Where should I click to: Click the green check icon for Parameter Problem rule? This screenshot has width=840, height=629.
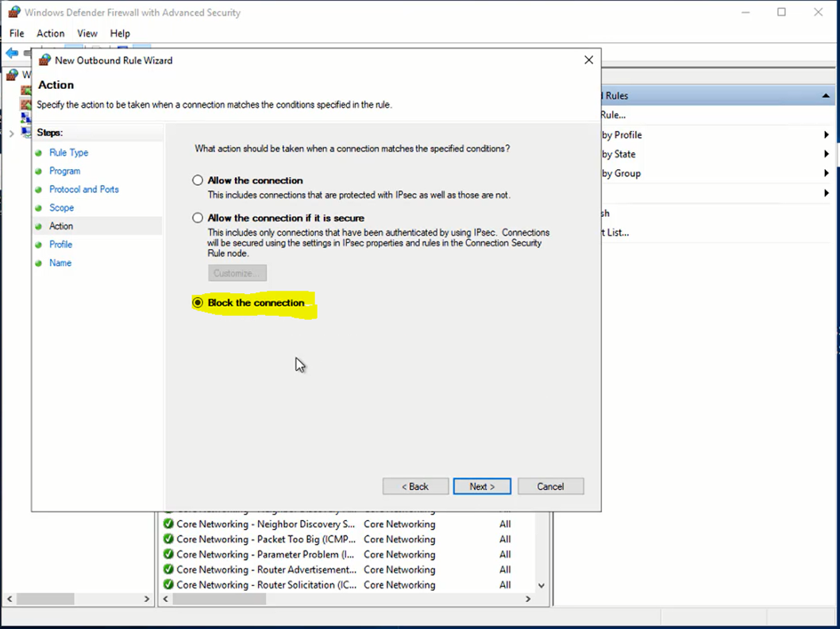[168, 554]
